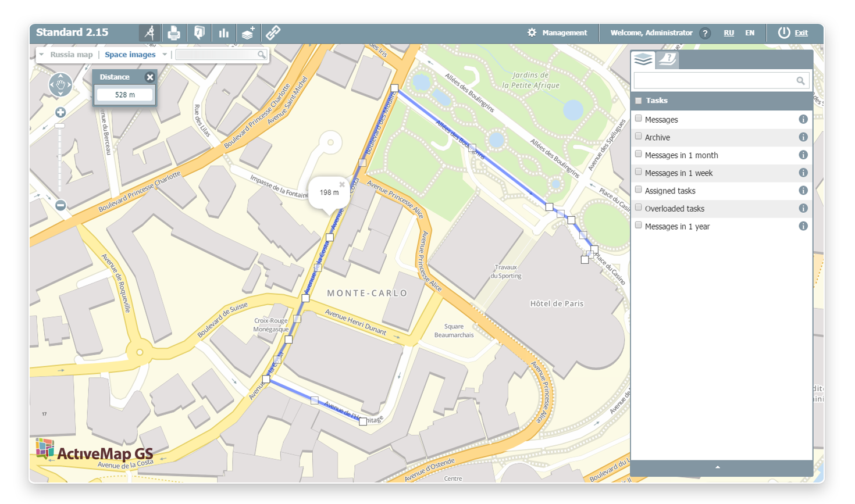Screen dimensions: 855x504
Task: Show info for Overloaded tasks layer
Action: [x=803, y=208]
